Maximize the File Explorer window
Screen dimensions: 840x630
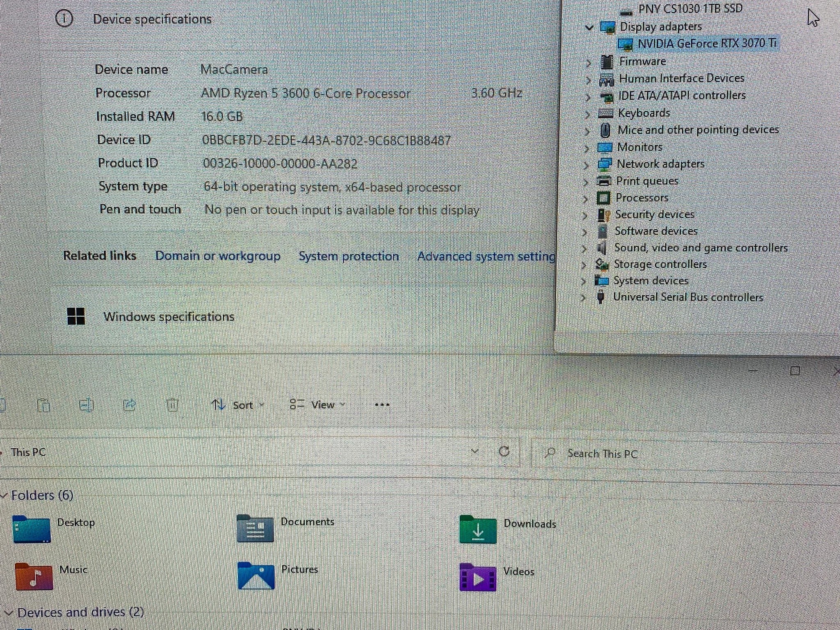pos(795,371)
